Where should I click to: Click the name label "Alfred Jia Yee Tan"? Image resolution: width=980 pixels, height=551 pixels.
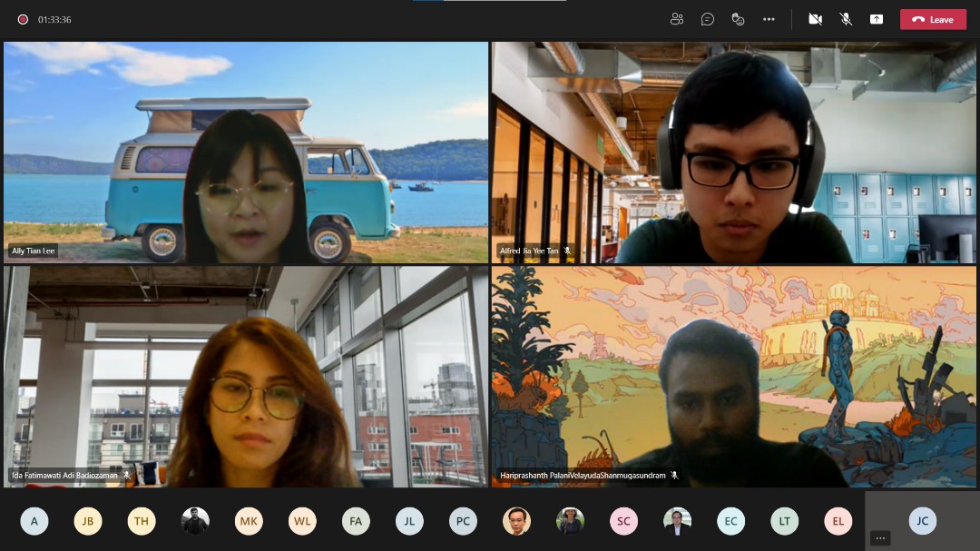[529, 251]
